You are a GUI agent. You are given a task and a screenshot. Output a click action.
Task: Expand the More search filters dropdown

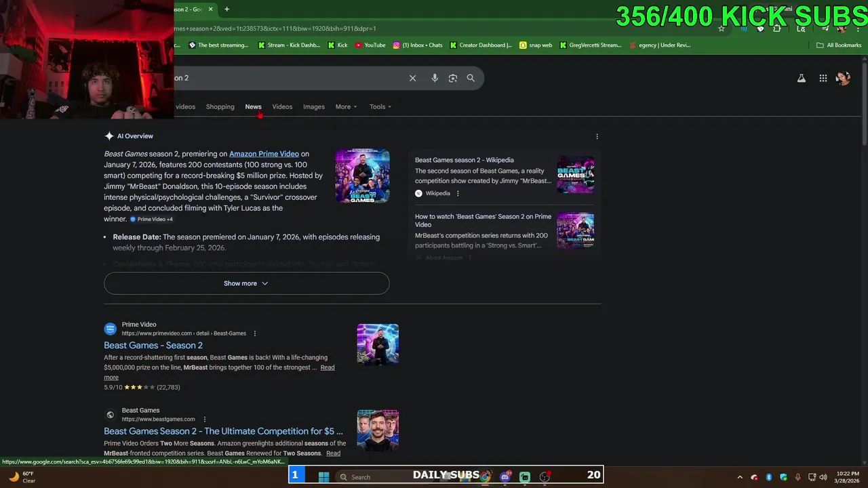tap(346, 107)
